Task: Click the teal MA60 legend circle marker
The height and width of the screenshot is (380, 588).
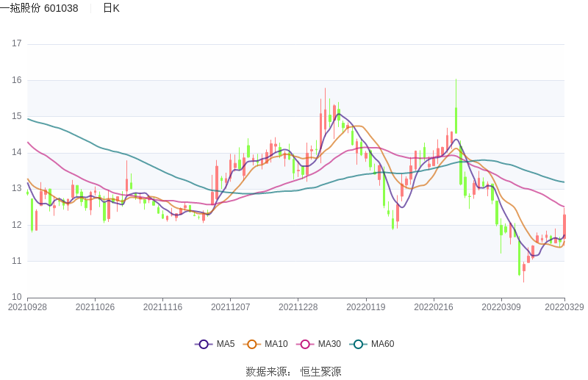Action: click(x=358, y=344)
